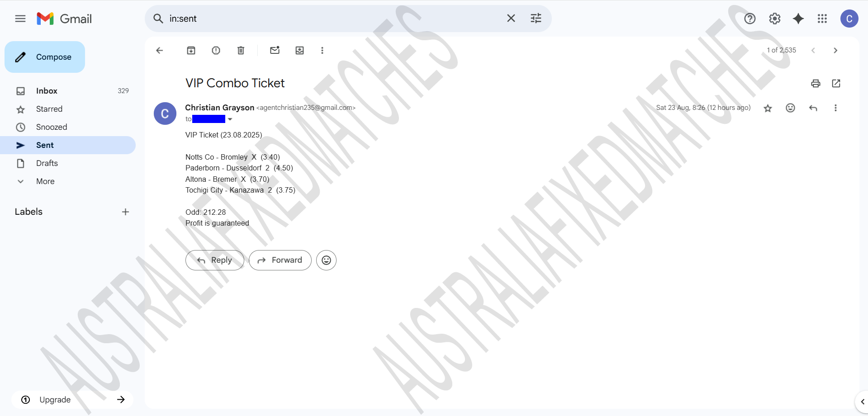This screenshot has height=416, width=868.
Task: Add emoji reaction next to Forward
Action: (326, 260)
